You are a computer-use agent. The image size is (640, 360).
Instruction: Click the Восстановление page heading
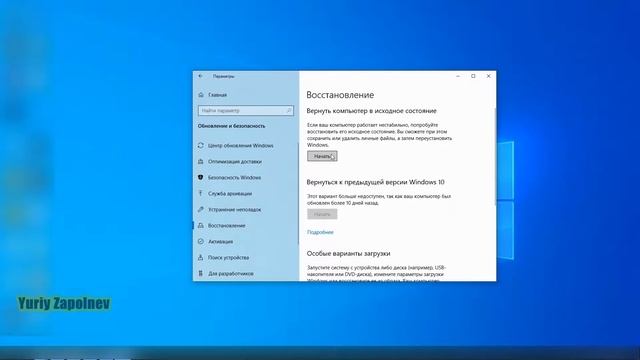click(340, 95)
